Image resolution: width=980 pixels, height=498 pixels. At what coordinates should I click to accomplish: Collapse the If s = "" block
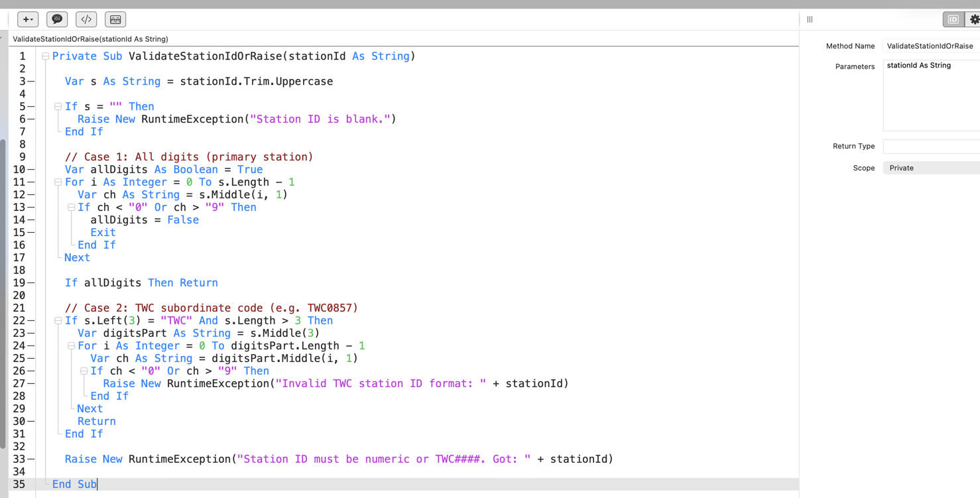coord(58,107)
